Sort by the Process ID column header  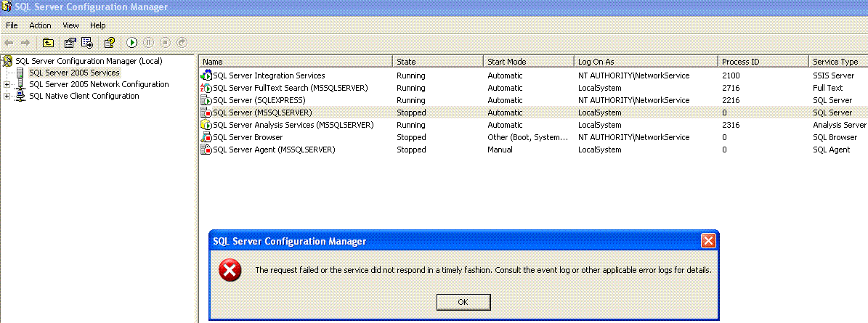[763, 62]
